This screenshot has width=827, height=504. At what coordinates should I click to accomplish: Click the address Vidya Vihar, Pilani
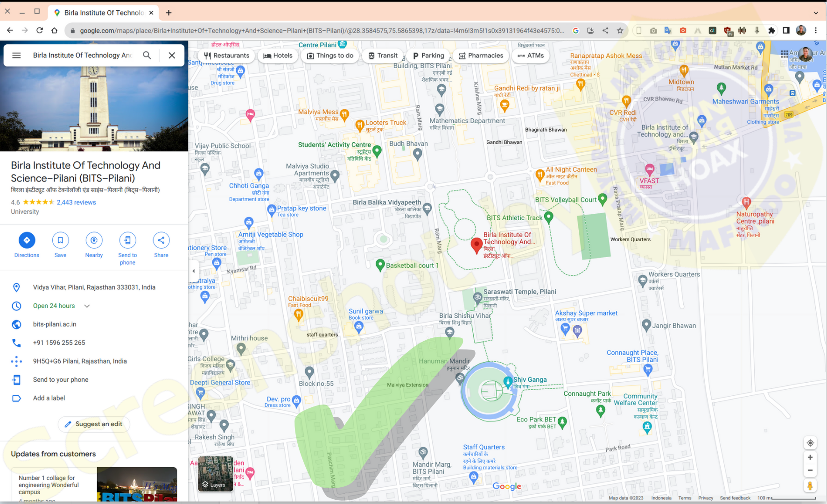[x=94, y=287]
